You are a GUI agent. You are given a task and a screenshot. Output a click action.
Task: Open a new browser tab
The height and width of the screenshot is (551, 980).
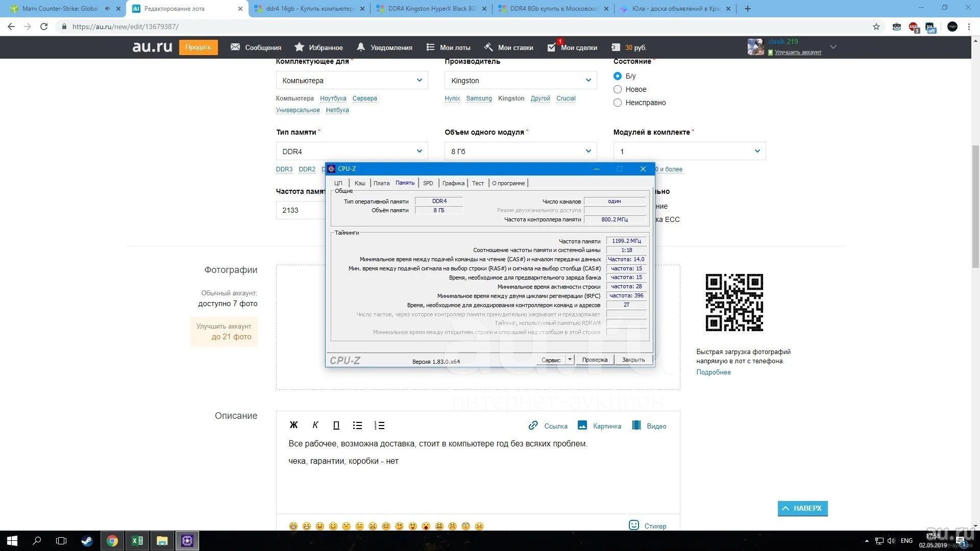coord(747,9)
